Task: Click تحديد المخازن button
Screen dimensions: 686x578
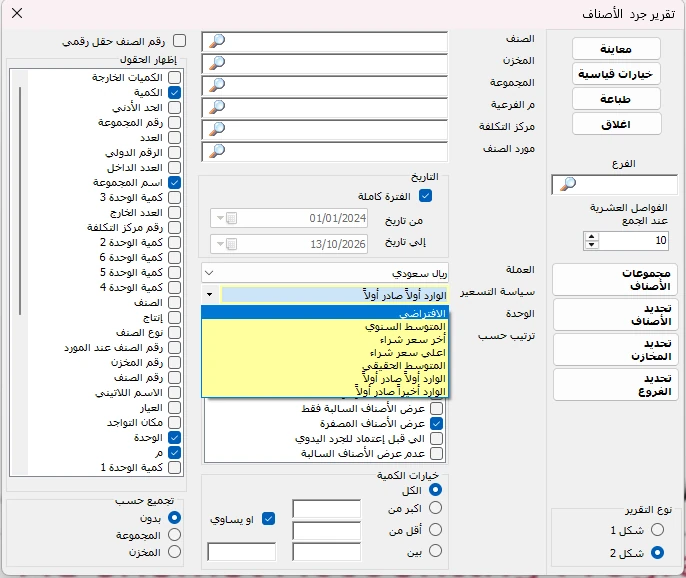Action: click(x=615, y=350)
